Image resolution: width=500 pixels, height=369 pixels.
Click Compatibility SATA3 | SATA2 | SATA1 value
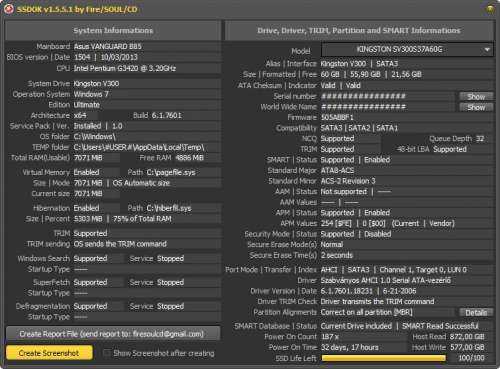coord(359,128)
